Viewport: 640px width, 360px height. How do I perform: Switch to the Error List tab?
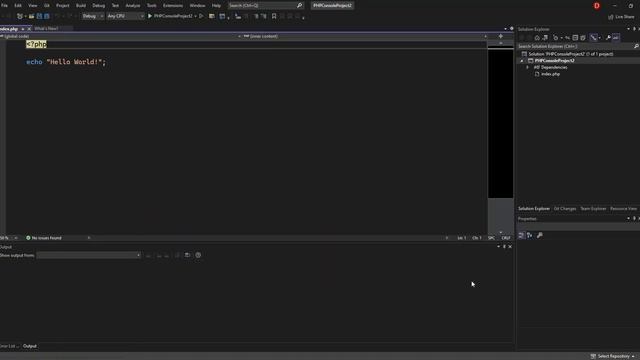[9, 346]
